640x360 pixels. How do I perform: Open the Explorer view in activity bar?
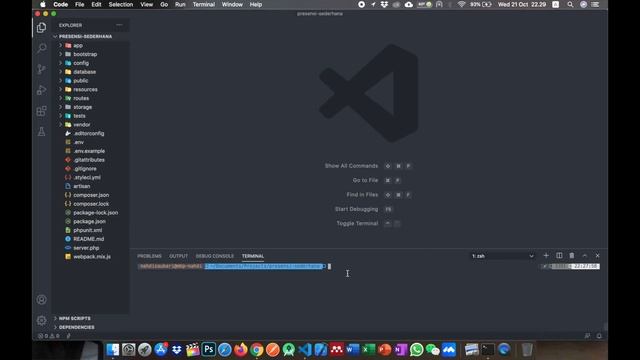(x=41, y=27)
